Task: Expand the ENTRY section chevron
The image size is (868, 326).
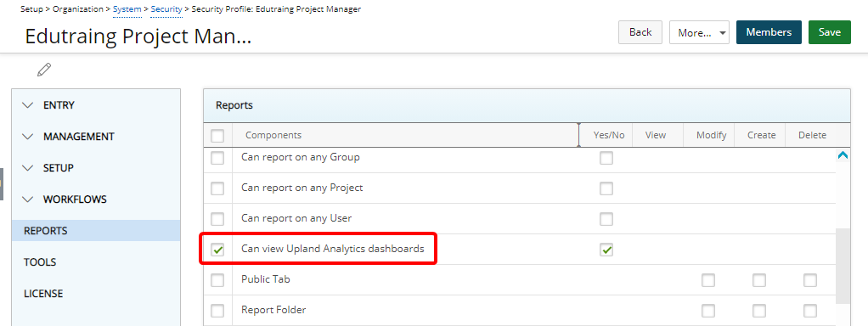Action: (28, 105)
